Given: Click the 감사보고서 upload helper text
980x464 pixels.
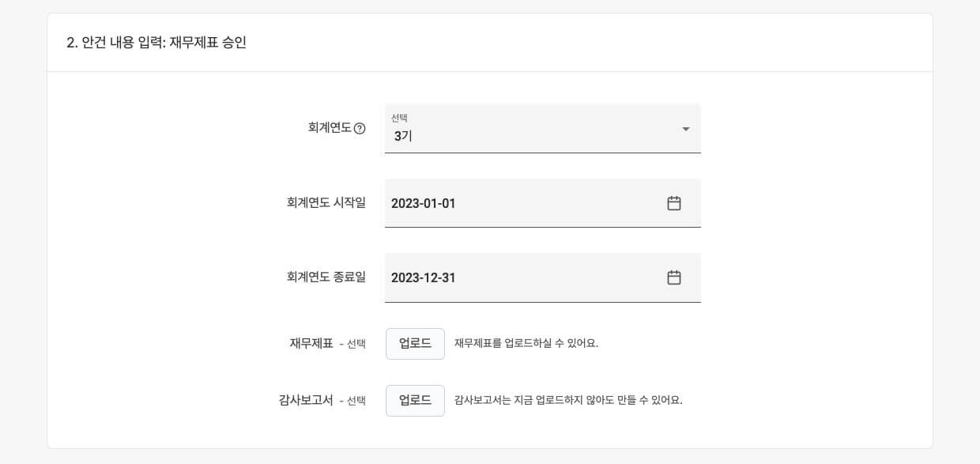Looking at the screenshot, I should click(567, 401).
